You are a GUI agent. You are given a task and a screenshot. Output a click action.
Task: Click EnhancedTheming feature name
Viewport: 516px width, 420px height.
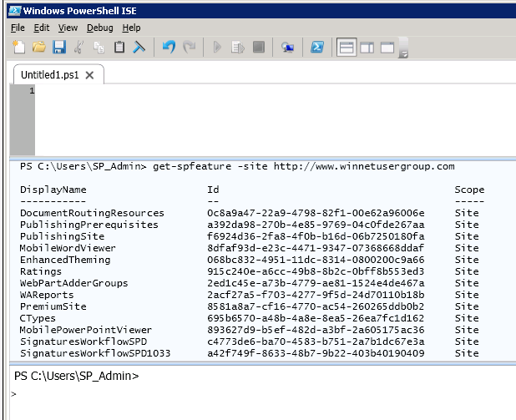coord(65,260)
